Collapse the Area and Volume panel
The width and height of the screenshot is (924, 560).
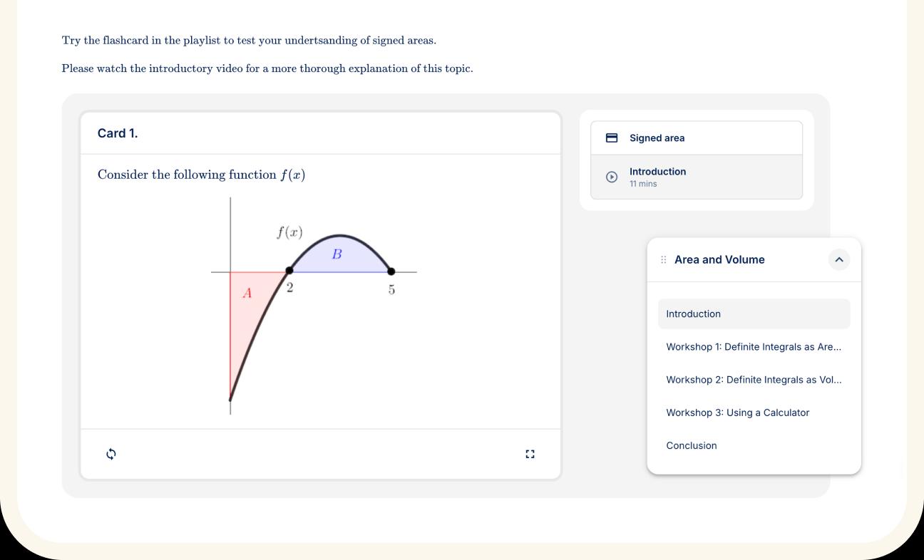pos(839,260)
